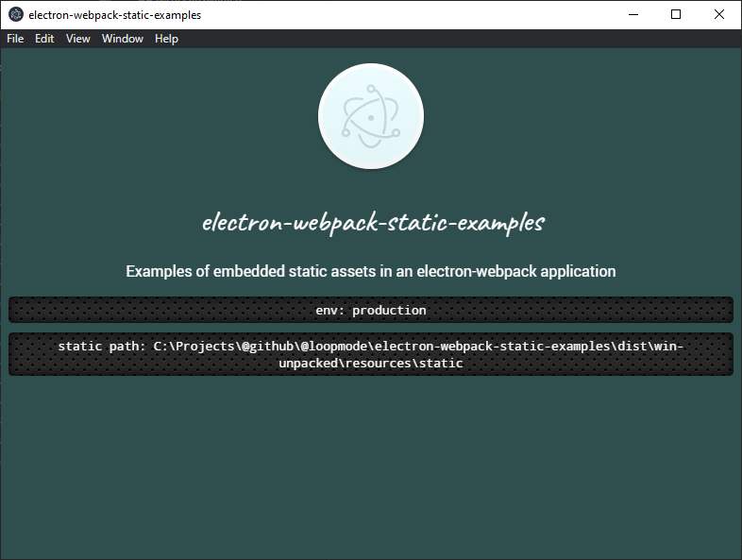Click the round Electron logo image
Screen dimensions: 742x560
point(371,116)
